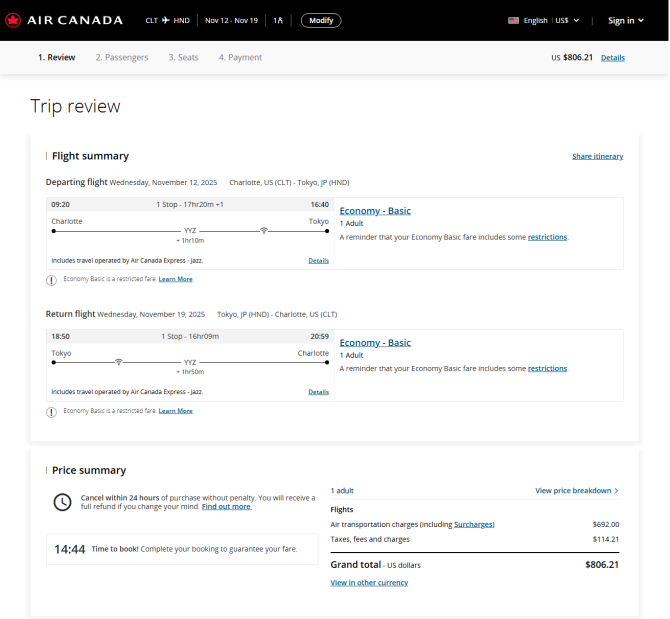670x619 pixels.
Task: Open Economy - Basic link for departing flight
Action: pos(375,211)
